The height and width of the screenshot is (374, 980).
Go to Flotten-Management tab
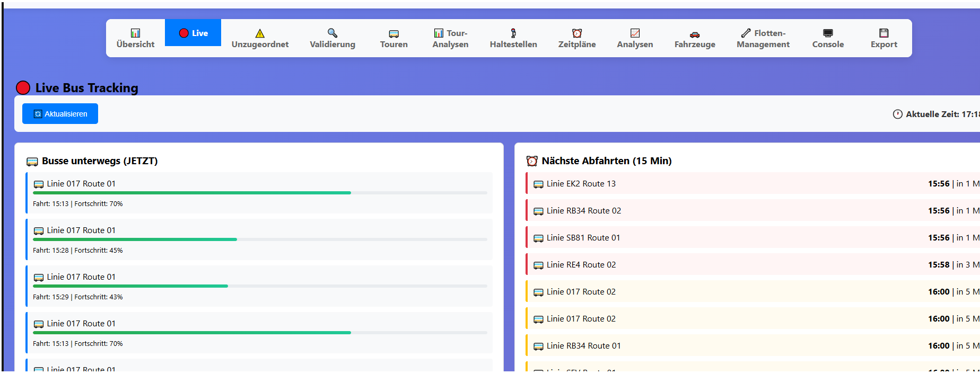[763, 38]
